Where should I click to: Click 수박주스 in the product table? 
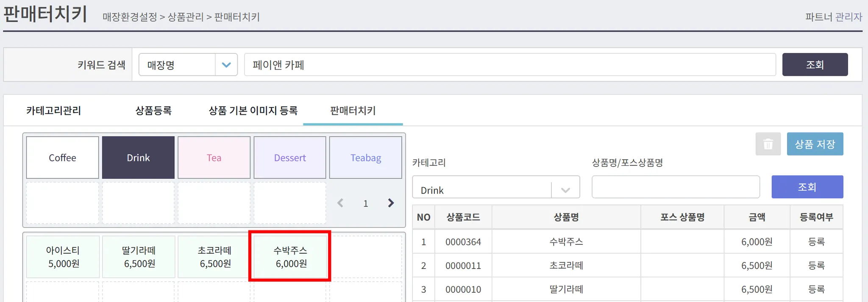click(x=566, y=242)
